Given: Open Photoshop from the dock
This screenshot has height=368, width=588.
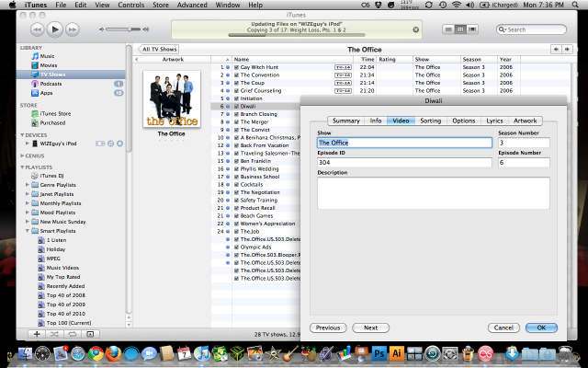Looking at the screenshot, I should coord(379,353).
